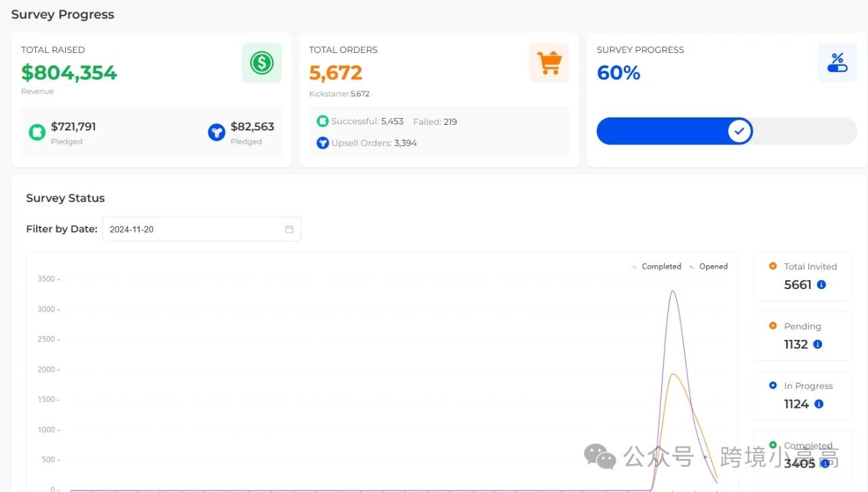Click the 'Failed: 219' text
Image resolution: width=868 pixels, height=492 pixels.
pos(435,122)
